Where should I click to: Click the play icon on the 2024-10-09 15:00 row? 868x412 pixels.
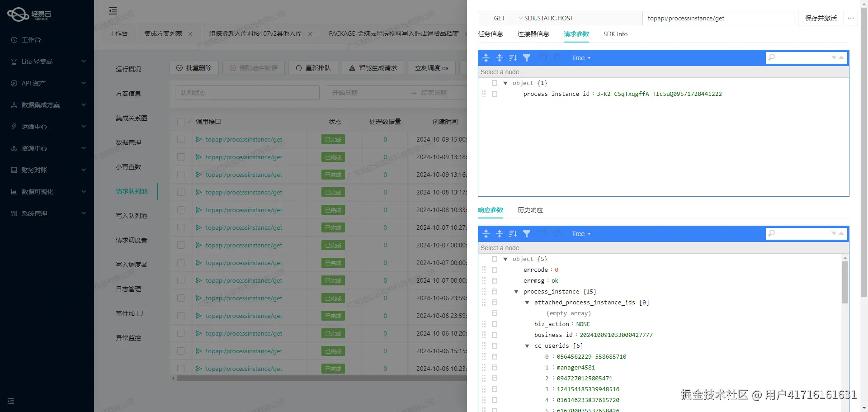[x=198, y=139]
